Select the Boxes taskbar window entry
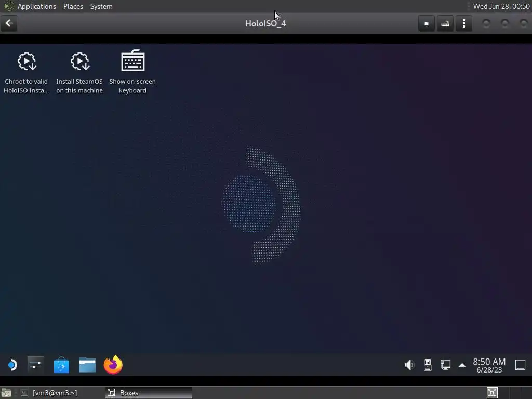 (149, 393)
